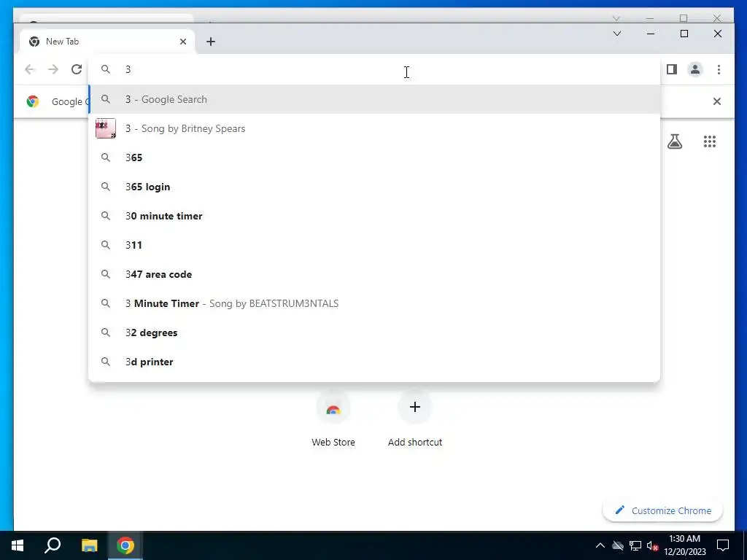747x560 pixels.
Task: Click tab search chevron in background window
Action: [x=616, y=18]
